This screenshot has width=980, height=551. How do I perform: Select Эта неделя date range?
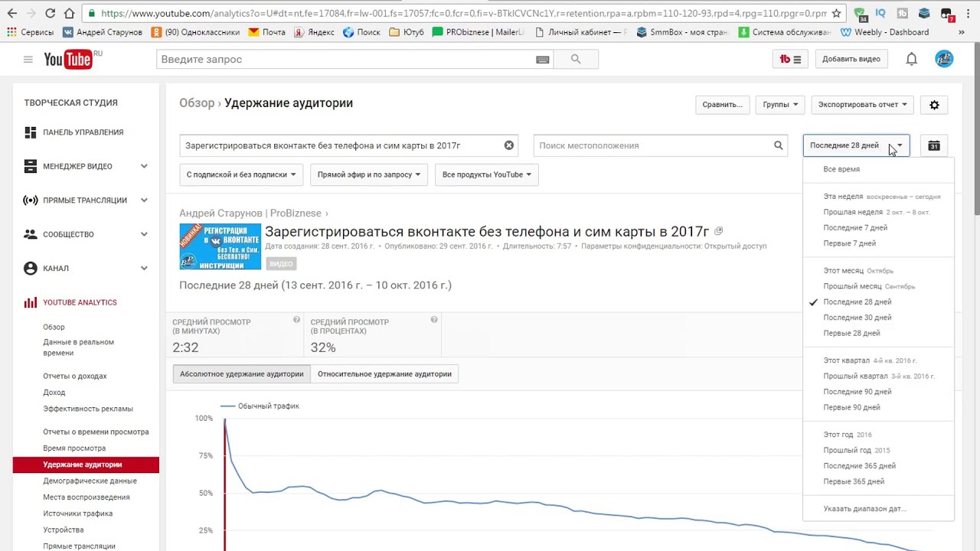coord(878,197)
